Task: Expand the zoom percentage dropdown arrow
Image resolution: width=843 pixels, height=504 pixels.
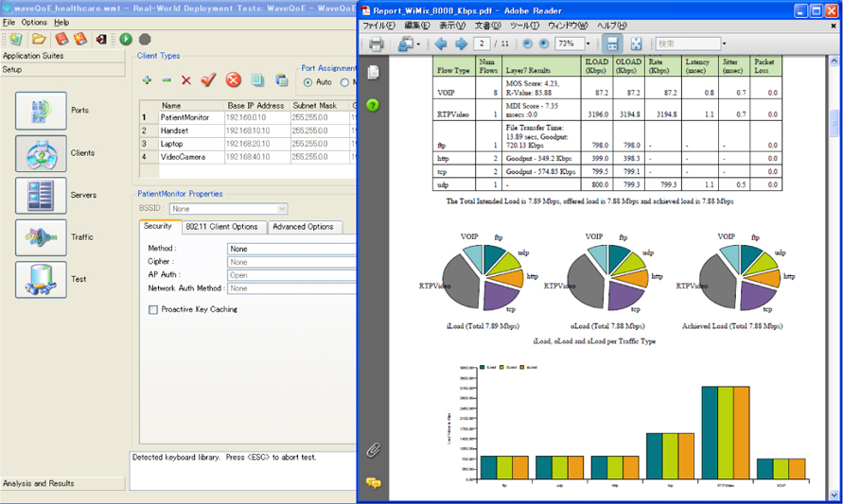Action: 588,43
